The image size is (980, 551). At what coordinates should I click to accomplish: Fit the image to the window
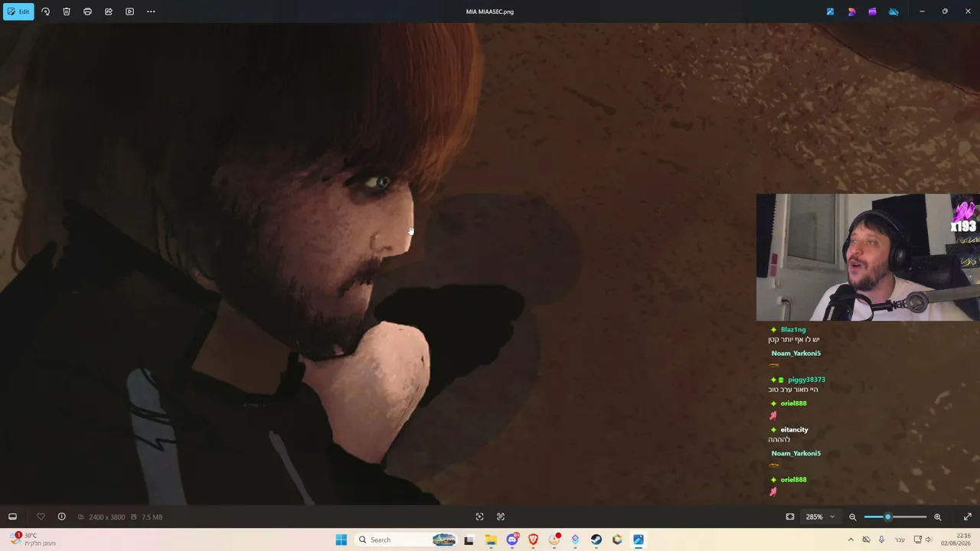[790, 517]
